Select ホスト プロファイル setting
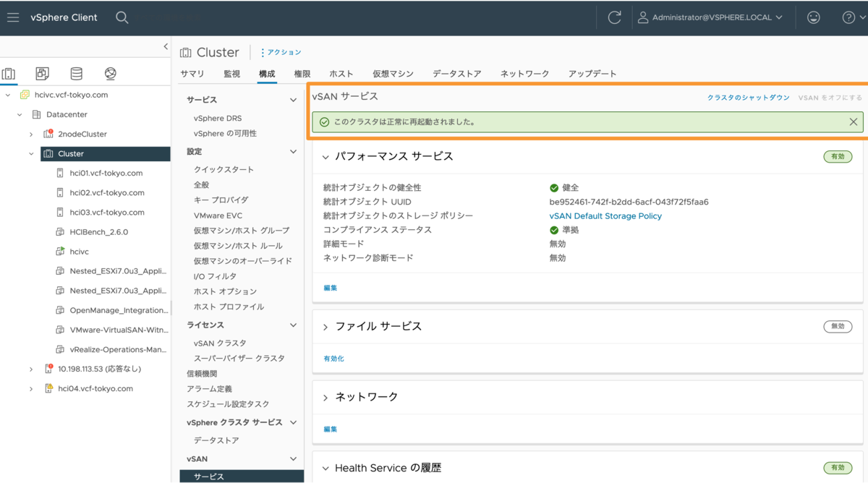 click(229, 307)
